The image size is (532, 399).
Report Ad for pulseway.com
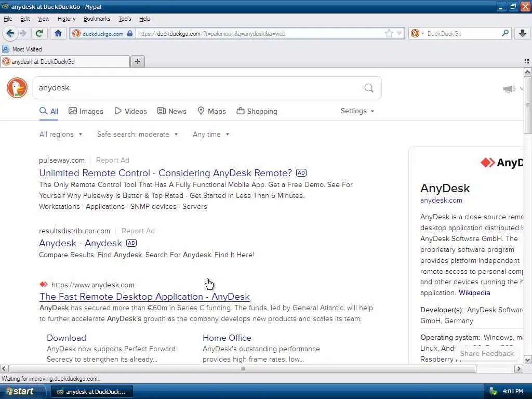[x=113, y=160]
